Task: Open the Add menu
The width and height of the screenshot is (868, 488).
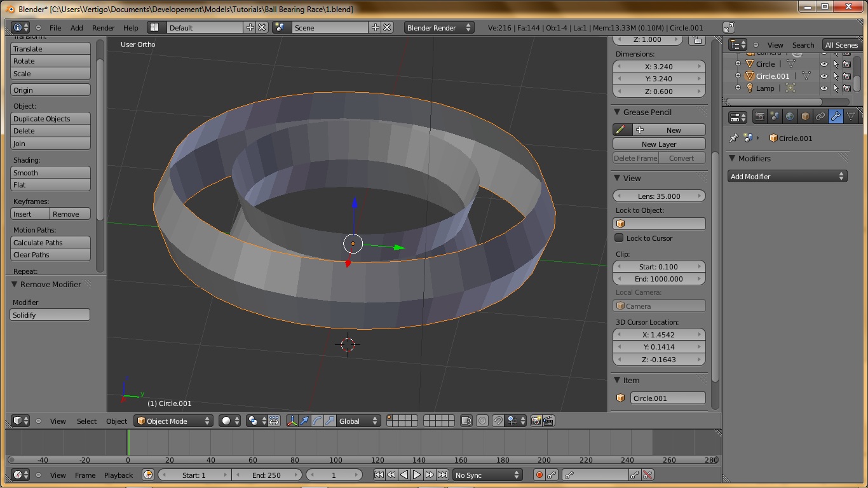Action: pyautogui.click(x=77, y=27)
